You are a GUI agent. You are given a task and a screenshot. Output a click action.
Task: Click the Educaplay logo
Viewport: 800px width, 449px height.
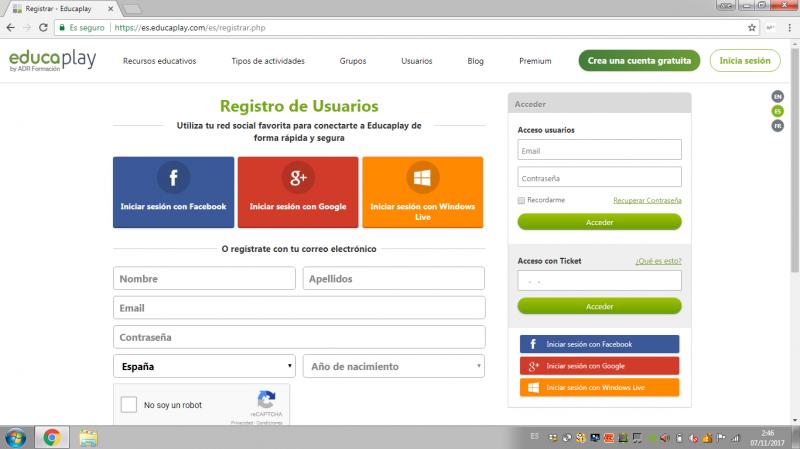[x=52, y=60]
